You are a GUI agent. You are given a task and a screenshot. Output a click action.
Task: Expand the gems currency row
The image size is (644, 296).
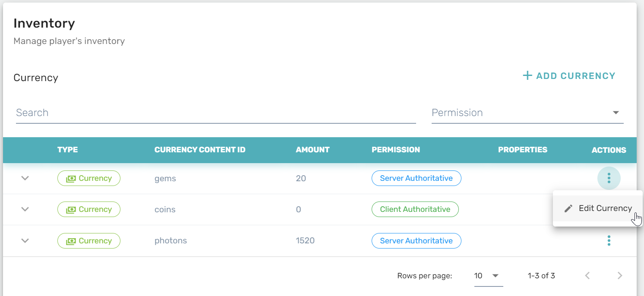point(25,178)
